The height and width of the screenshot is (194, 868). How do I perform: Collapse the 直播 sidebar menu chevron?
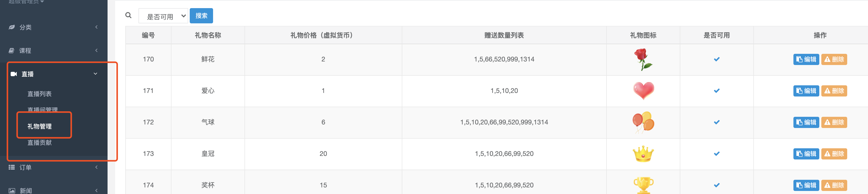point(95,74)
